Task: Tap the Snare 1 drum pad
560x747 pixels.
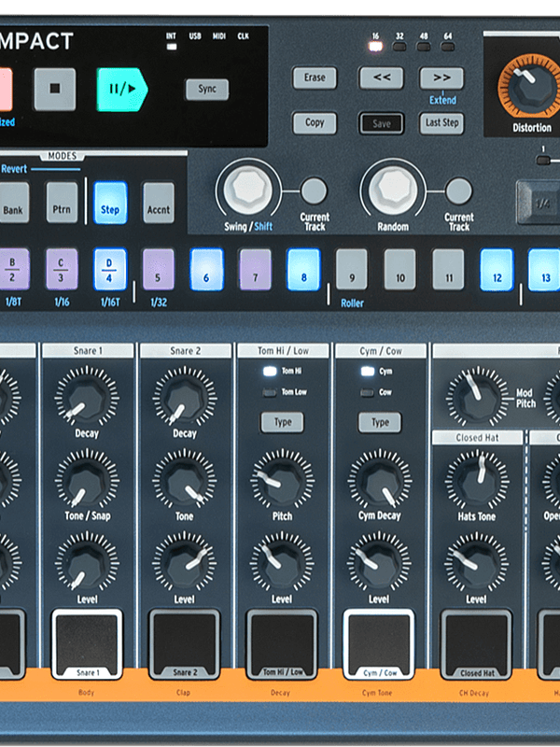Action: [87, 641]
